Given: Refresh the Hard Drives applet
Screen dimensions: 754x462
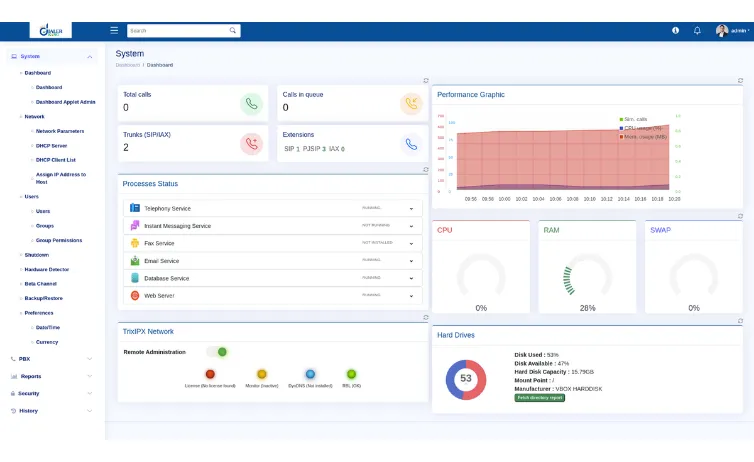Looking at the screenshot, I should tap(741, 321).
